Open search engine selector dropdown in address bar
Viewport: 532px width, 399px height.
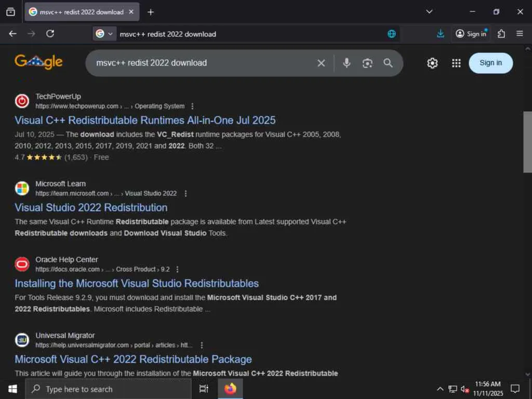[x=104, y=34]
